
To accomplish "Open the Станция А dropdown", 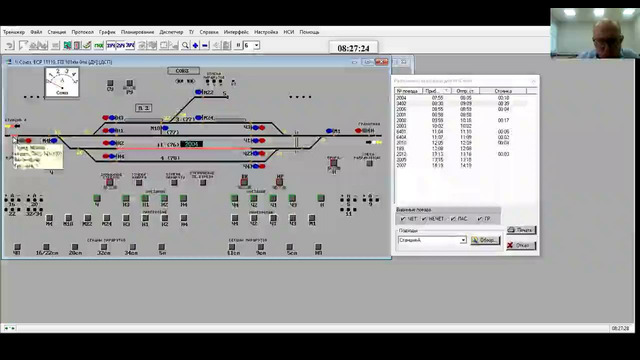I will tap(463, 240).
